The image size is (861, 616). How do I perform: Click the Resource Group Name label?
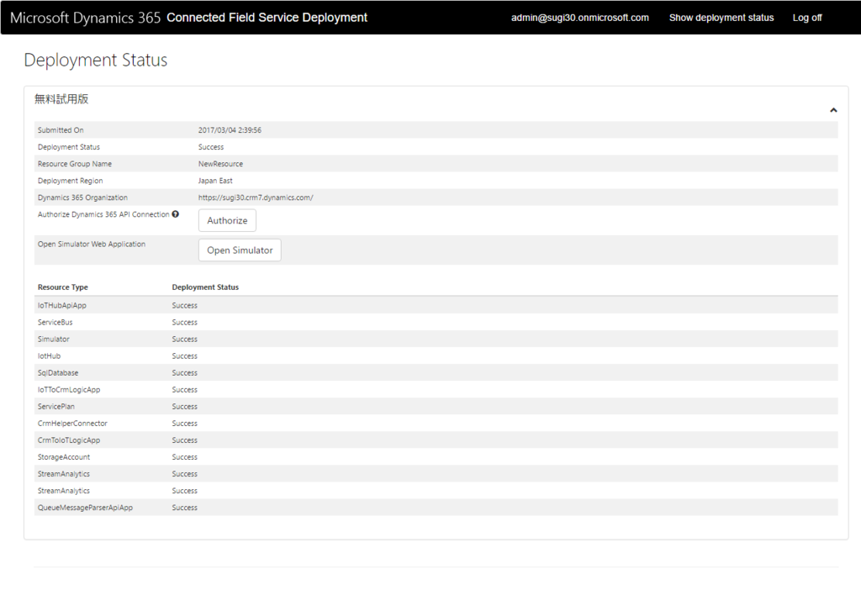(75, 164)
